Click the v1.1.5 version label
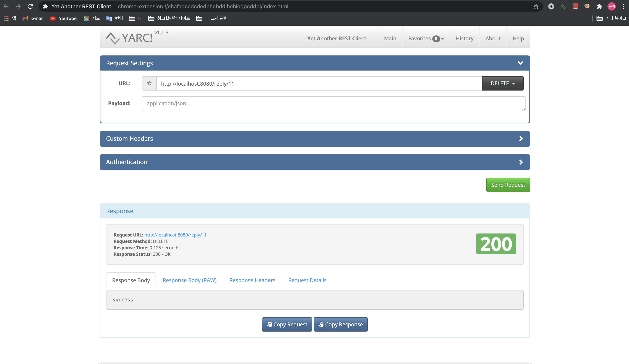The image size is (629, 364). (161, 32)
